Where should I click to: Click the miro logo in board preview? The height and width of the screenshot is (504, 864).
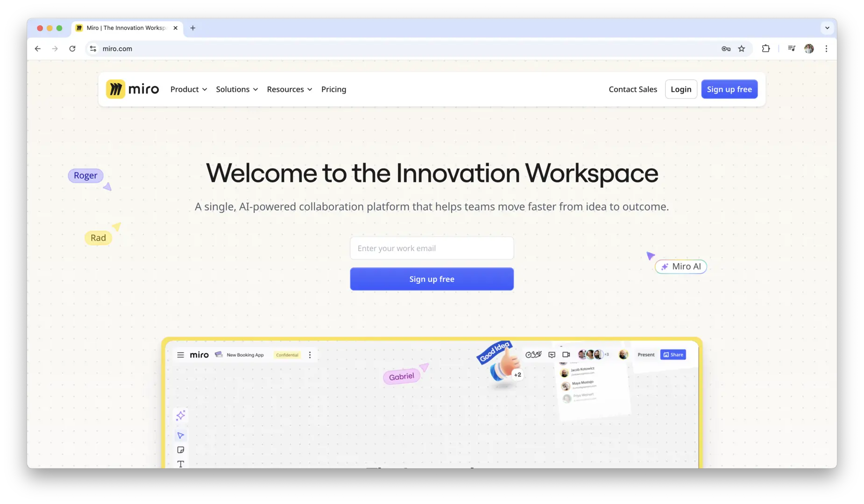coord(199,355)
